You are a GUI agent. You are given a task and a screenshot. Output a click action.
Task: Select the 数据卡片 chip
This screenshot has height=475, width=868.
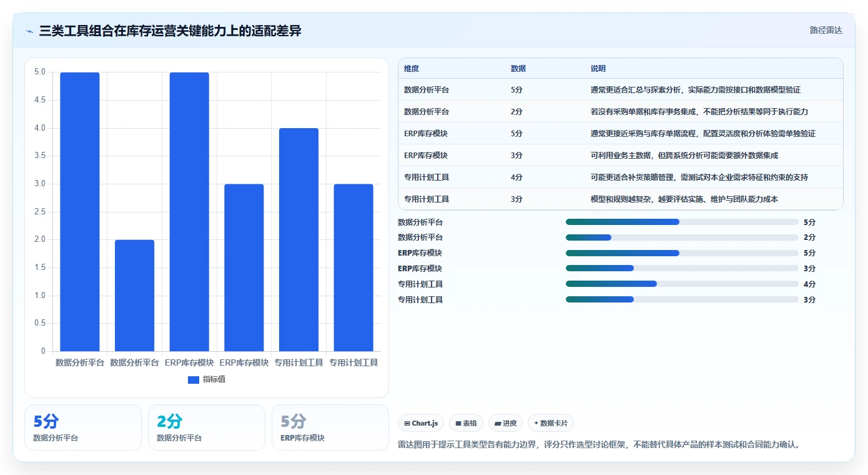pyautogui.click(x=551, y=423)
